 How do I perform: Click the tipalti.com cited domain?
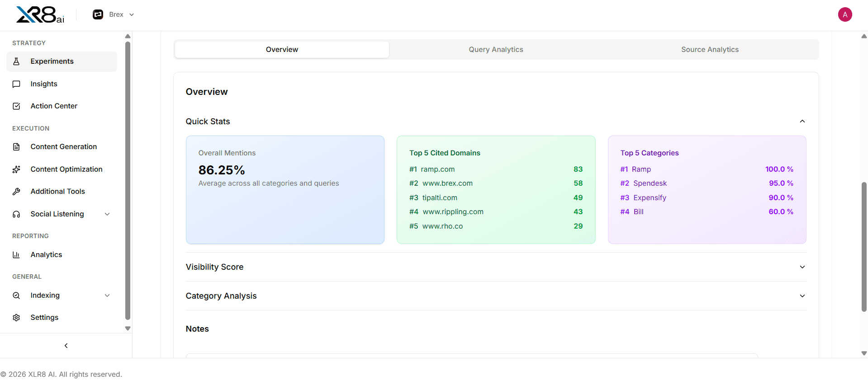[x=440, y=198]
